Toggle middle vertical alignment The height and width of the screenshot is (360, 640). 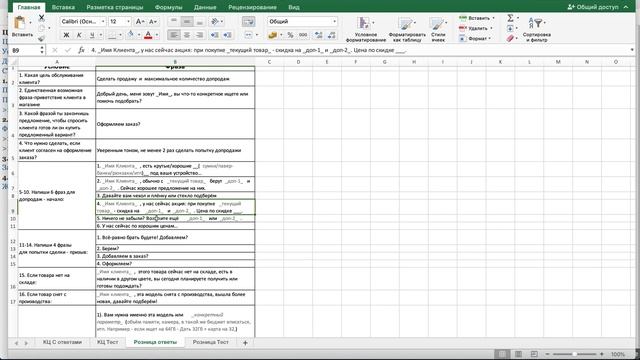[187, 21]
